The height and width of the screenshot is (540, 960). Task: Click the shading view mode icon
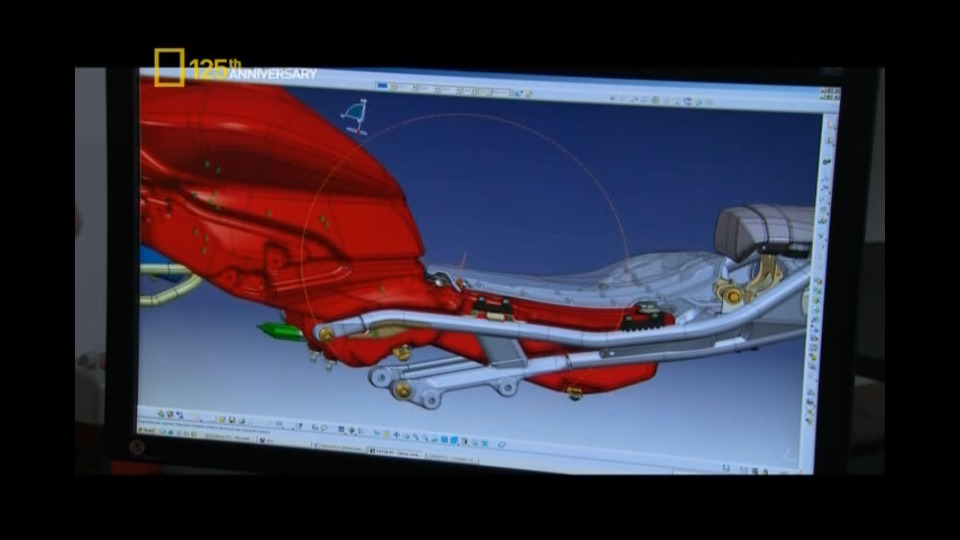click(x=464, y=441)
